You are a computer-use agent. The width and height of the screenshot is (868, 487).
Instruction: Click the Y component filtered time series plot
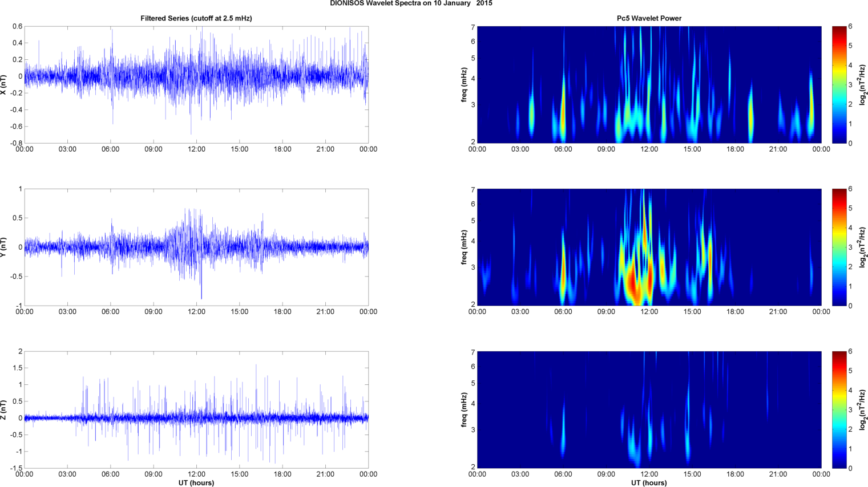(196, 247)
